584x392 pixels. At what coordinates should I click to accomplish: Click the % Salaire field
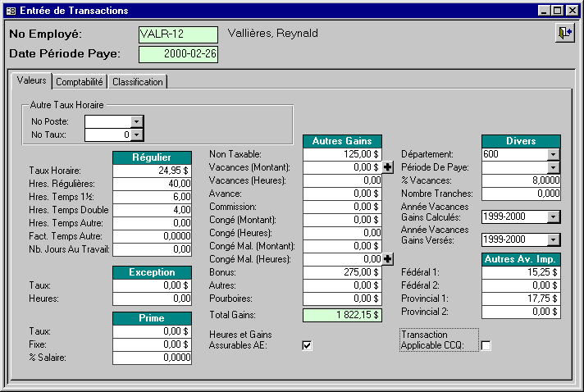(x=152, y=358)
